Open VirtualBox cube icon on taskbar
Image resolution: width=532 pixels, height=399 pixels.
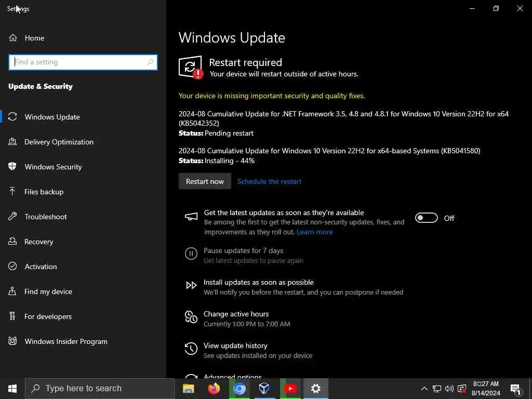(264, 389)
